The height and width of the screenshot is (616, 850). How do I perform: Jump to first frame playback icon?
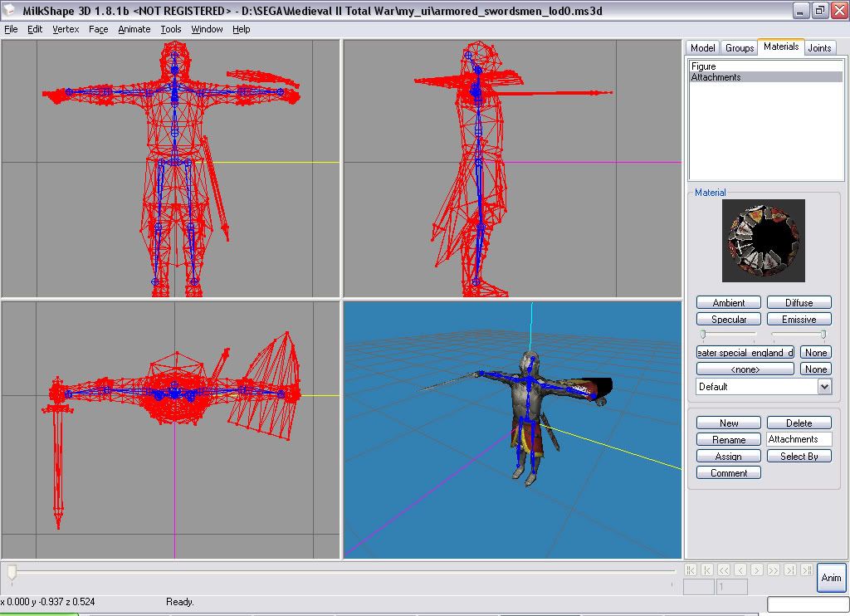tap(690, 570)
